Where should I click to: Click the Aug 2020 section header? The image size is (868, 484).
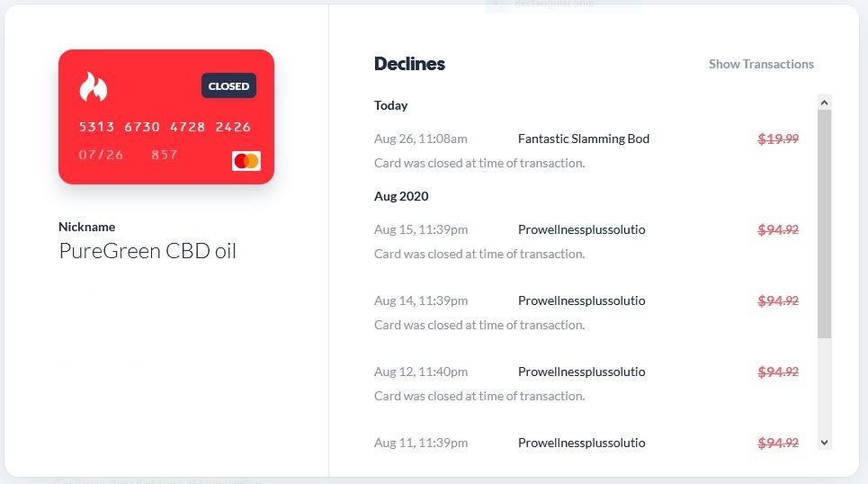coord(401,196)
